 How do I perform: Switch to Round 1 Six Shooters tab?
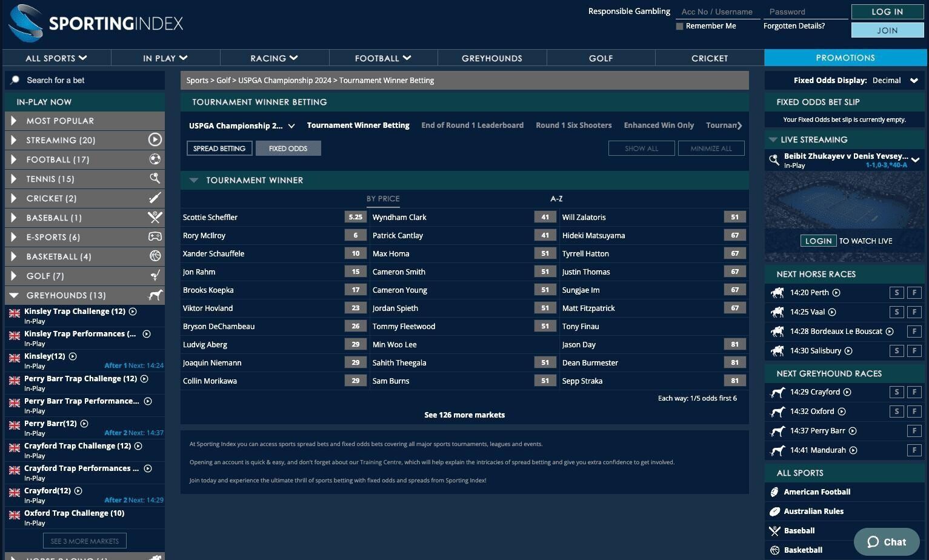(574, 125)
